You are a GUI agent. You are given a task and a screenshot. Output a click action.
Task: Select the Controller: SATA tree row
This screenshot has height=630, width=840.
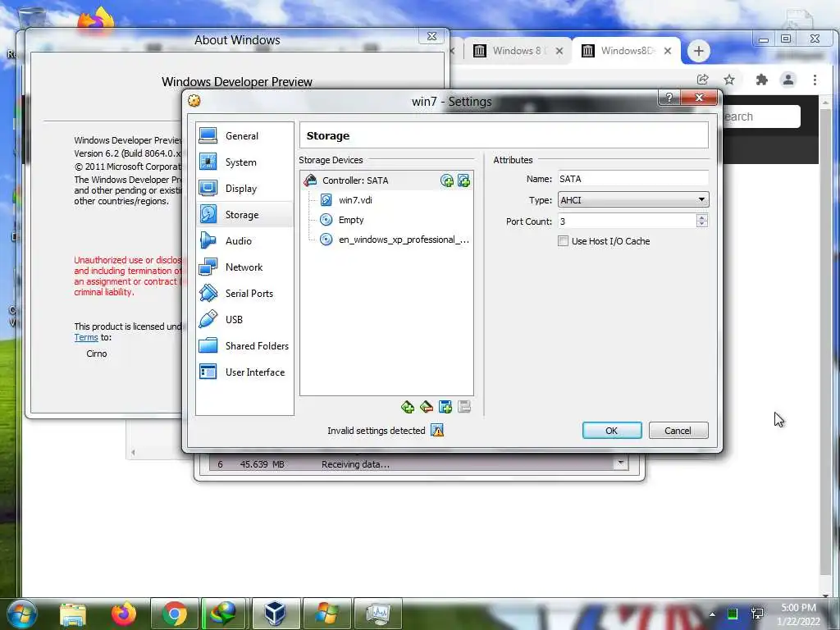pyautogui.click(x=387, y=180)
